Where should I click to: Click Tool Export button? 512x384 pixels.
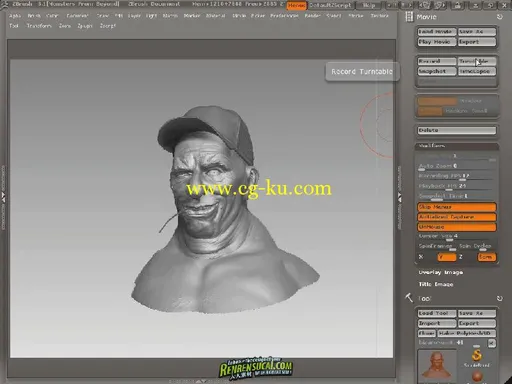point(477,323)
